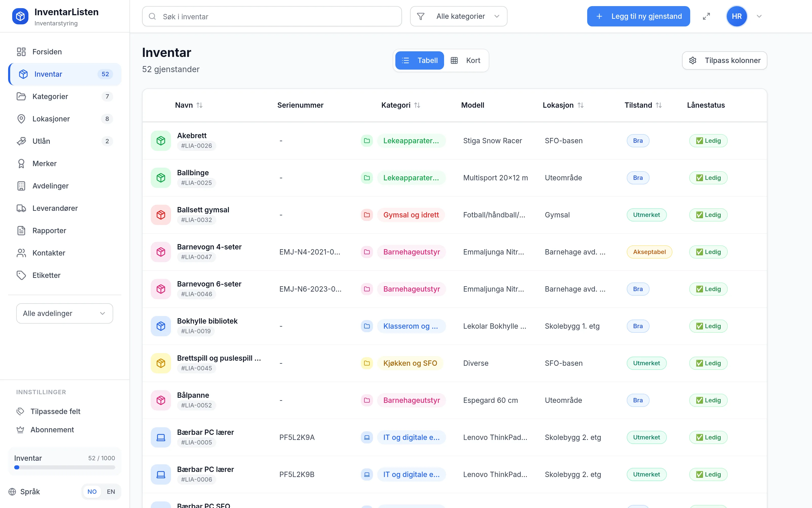Click the Bokhylle bibliotek blue cube icon
This screenshot has height=508, width=812.
click(161, 326)
